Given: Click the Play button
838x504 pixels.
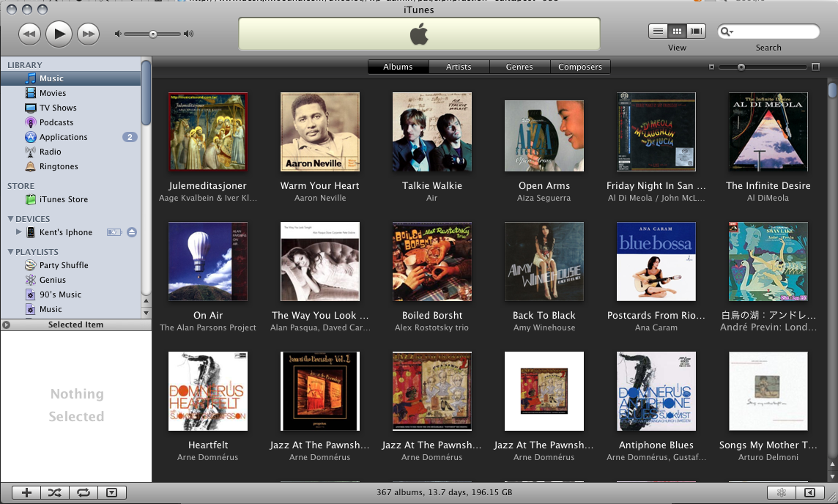Looking at the screenshot, I should (x=59, y=34).
